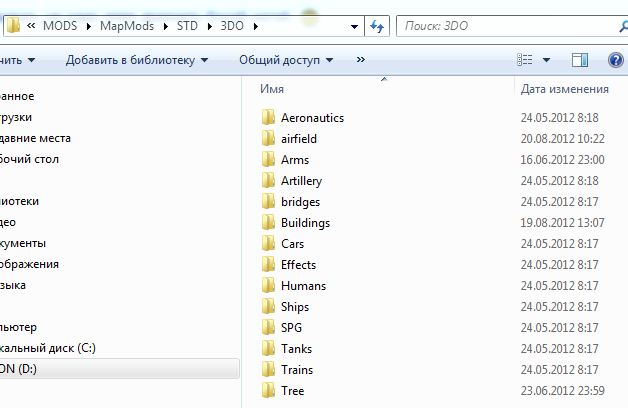This screenshot has width=628, height=408.
Task: Show hidden path levels double chevron
Action: [31, 26]
